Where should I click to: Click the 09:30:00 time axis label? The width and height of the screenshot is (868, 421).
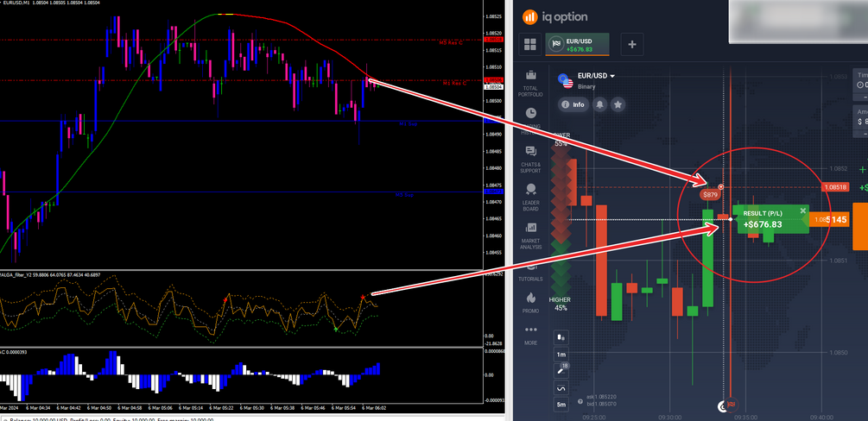pyautogui.click(x=670, y=418)
